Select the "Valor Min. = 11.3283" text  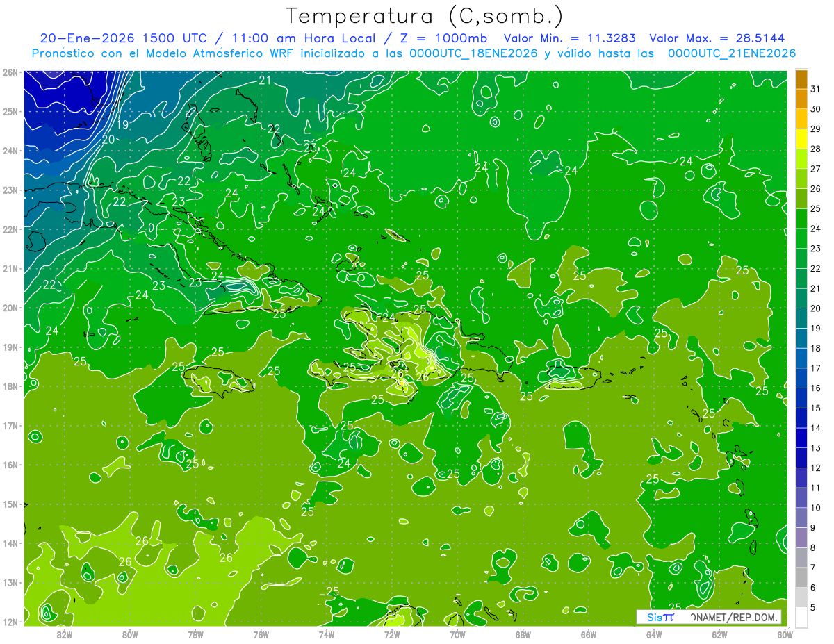569,38
